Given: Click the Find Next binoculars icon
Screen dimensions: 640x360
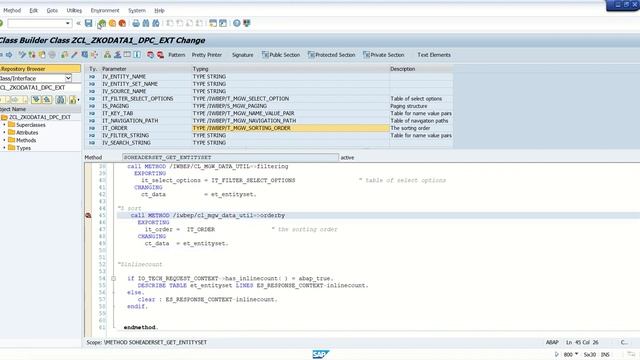Looking at the screenshot, I should (x=156, y=23).
